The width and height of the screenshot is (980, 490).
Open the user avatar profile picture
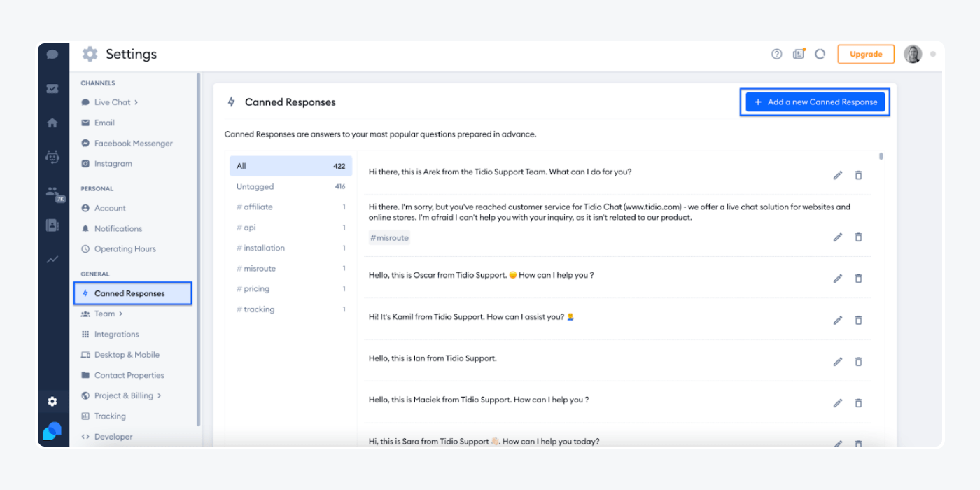click(913, 54)
